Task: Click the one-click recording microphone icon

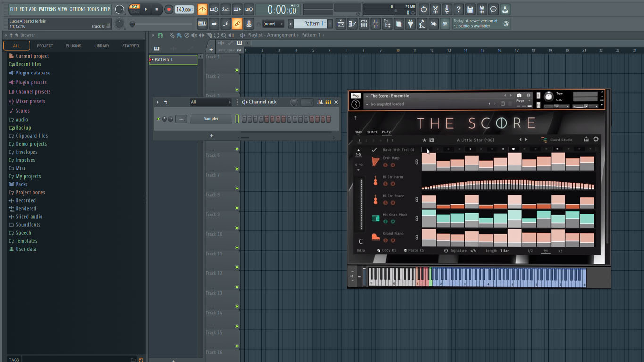Action: point(447,9)
